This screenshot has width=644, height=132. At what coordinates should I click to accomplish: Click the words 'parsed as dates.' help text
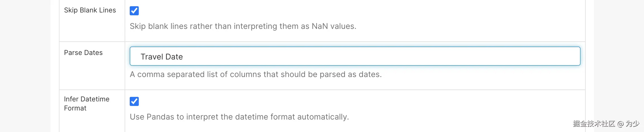(x=351, y=74)
